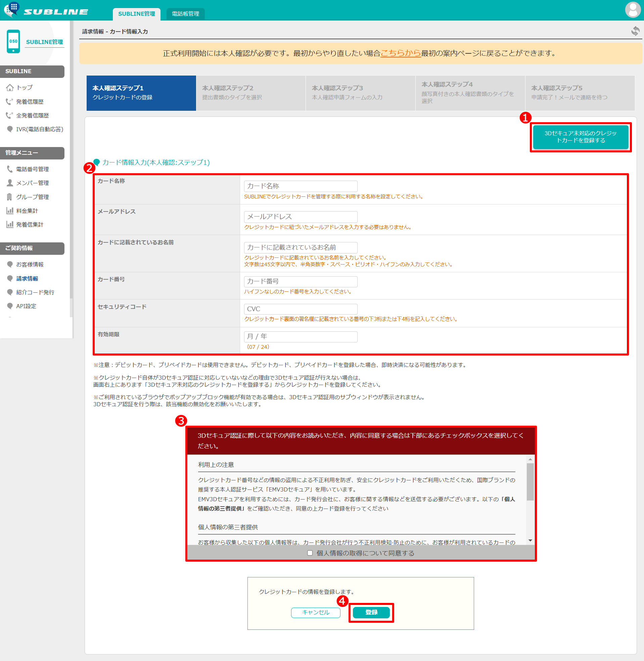Select 本人確認ステップ1 クレジットカードの登録 tab
Image resolution: width=644 pixels, height=661 pixels.
click(x=141, y=93)
